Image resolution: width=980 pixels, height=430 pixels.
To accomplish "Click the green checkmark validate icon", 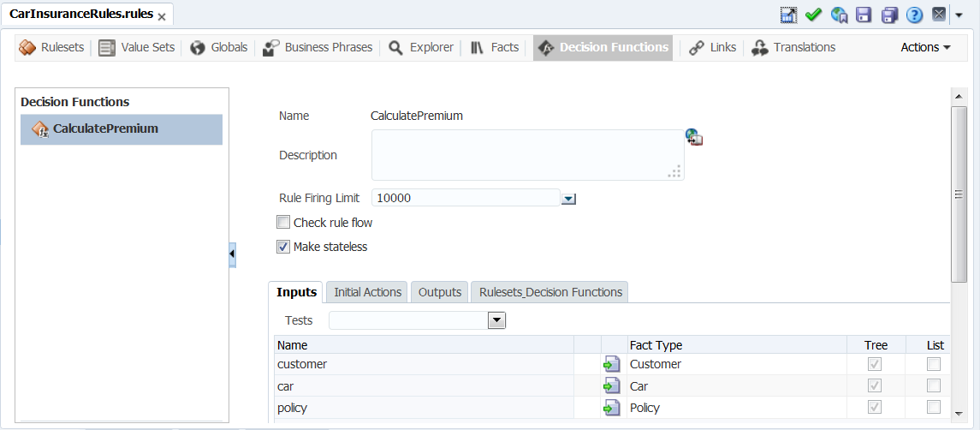I will point(813,15).
